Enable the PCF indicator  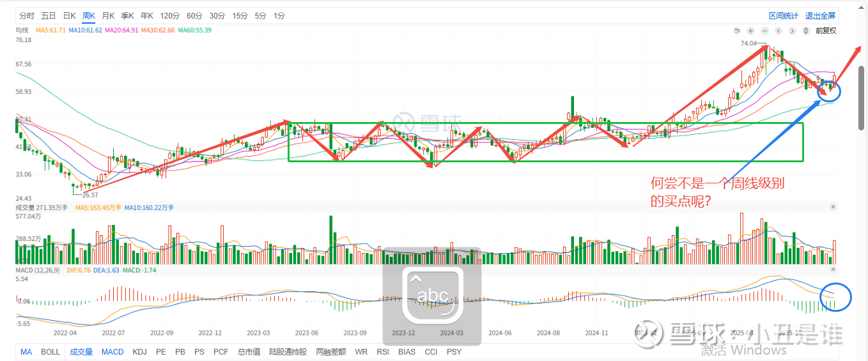[x=221, y=351]
